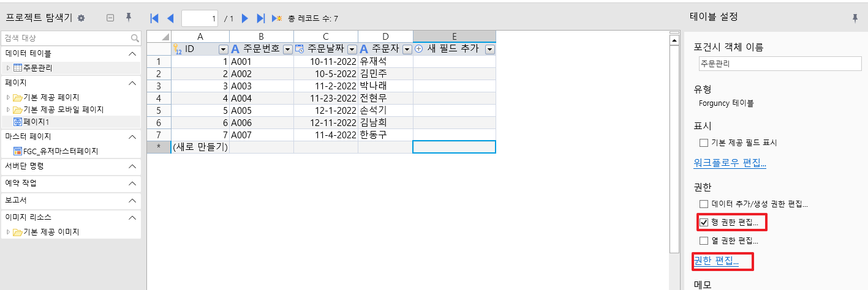Select 페이지1 in the project tree

click(x=37, y=122)
